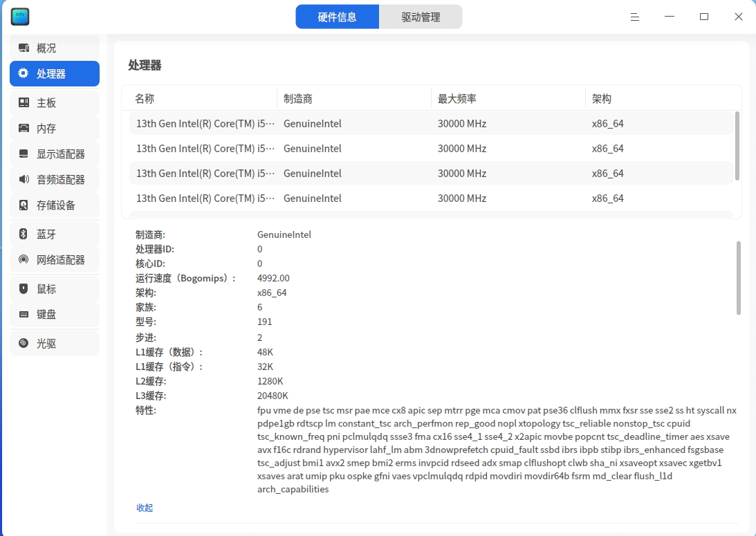Select the 处理器 processor chip icon
Screen dimensions: 756x536
point(23,73)
